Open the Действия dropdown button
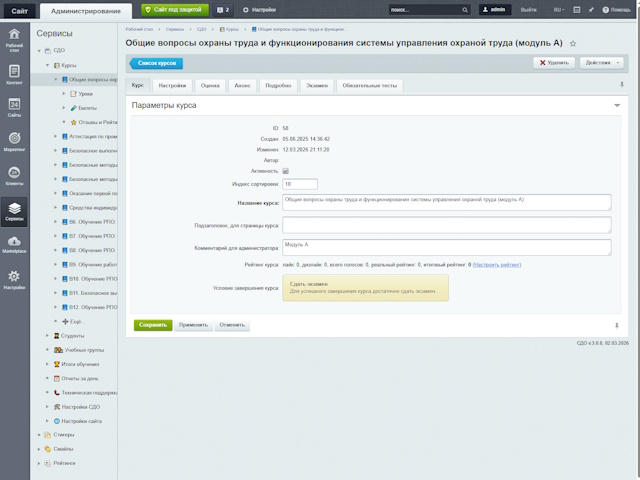 (x=602, y=63)
